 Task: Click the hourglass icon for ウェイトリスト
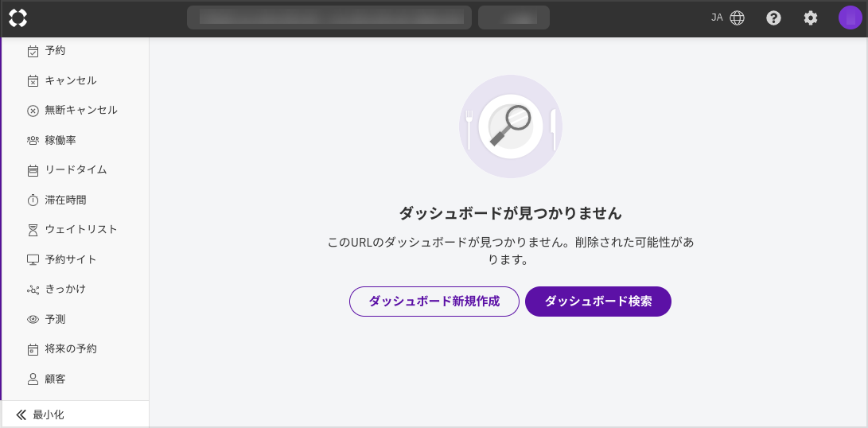tap(33, 230)
